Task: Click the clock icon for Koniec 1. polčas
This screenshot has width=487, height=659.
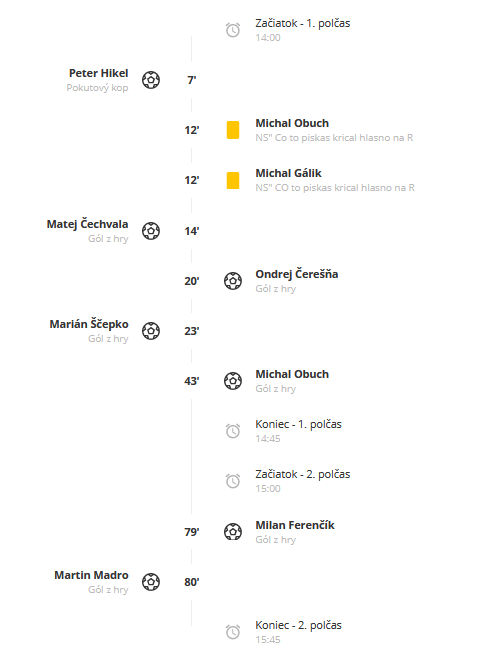Action: [233, 431]
